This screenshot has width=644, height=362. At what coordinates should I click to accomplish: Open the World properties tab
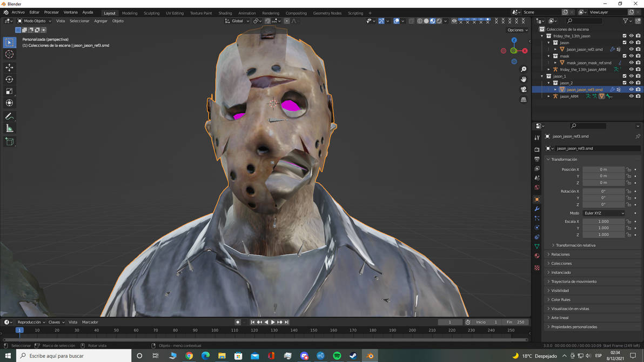click(x=537, y=187)
